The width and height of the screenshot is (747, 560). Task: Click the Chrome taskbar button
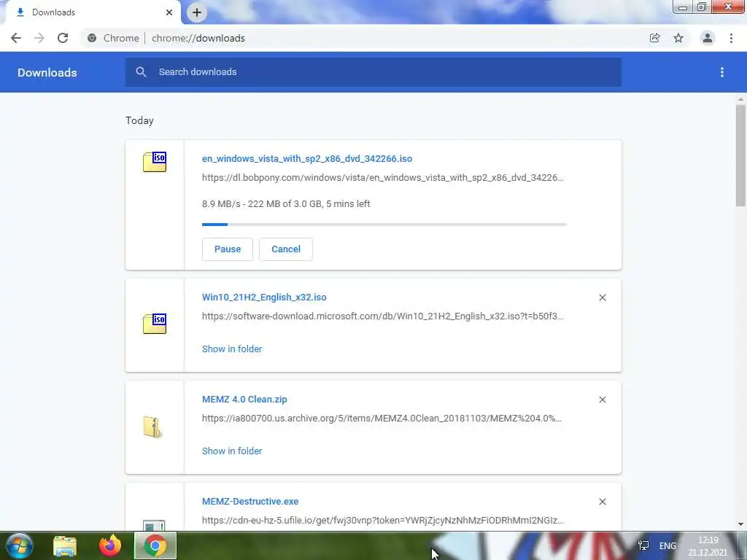[x=155, y=545]
